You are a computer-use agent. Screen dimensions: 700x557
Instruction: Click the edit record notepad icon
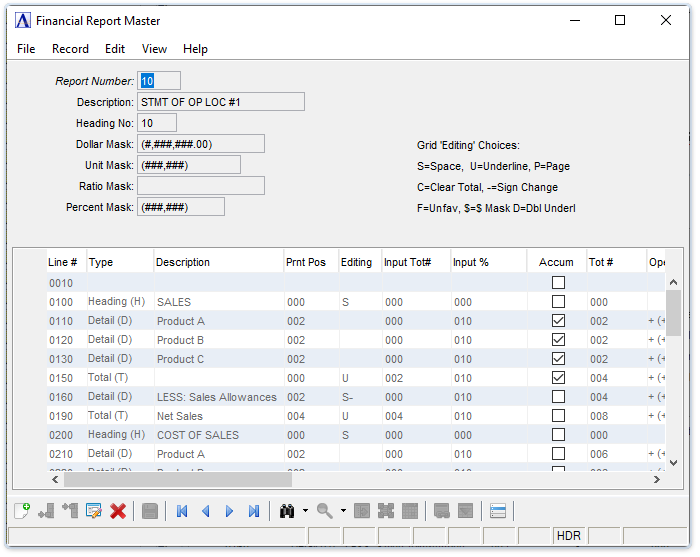pyautogui.click(x=94, y=511)
